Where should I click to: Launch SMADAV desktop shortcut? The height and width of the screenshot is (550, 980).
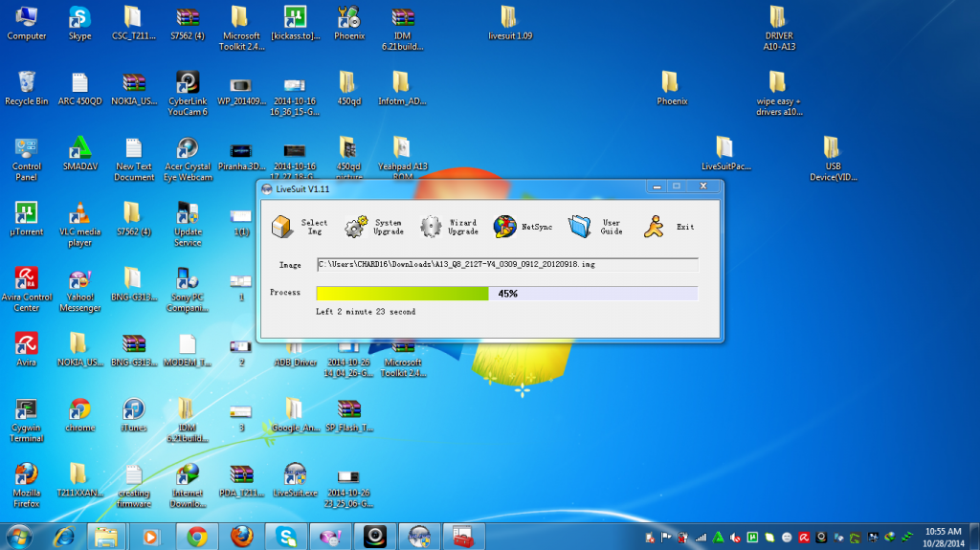[x=80, y=153]
